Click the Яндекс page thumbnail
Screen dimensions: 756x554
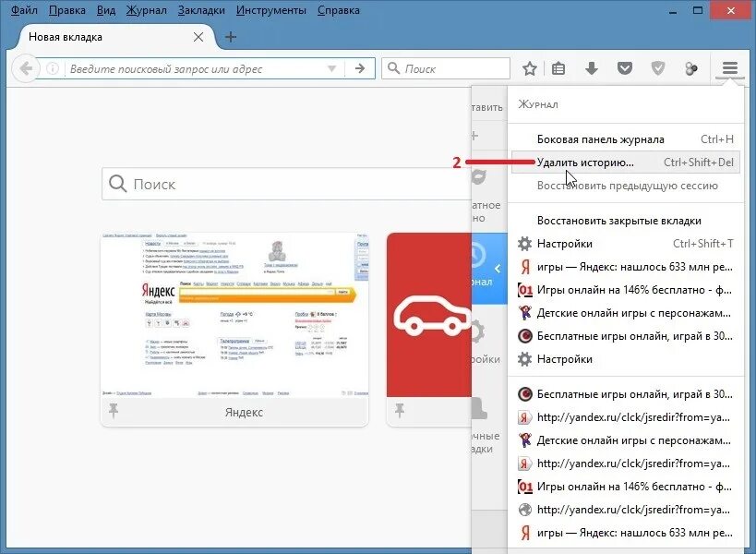[234, 315]
